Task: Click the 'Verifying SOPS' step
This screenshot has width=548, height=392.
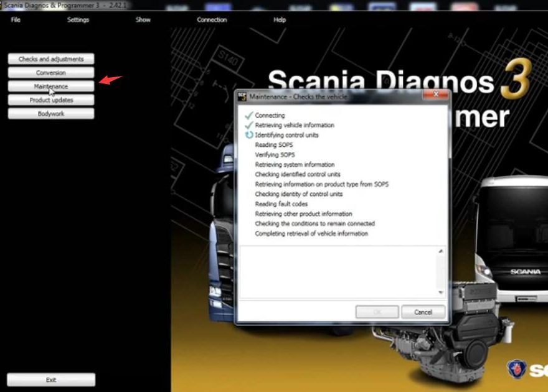Action: point(275,155)
